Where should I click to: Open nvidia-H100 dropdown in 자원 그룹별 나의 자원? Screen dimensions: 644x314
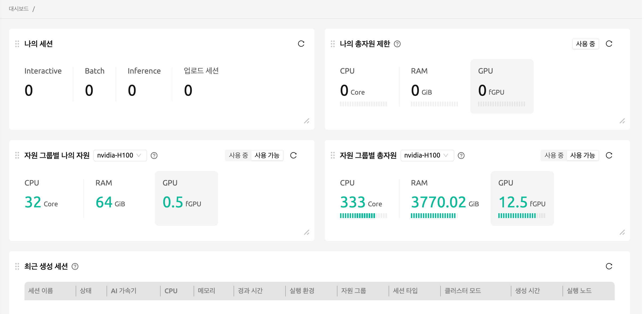[x=120, y=155]
